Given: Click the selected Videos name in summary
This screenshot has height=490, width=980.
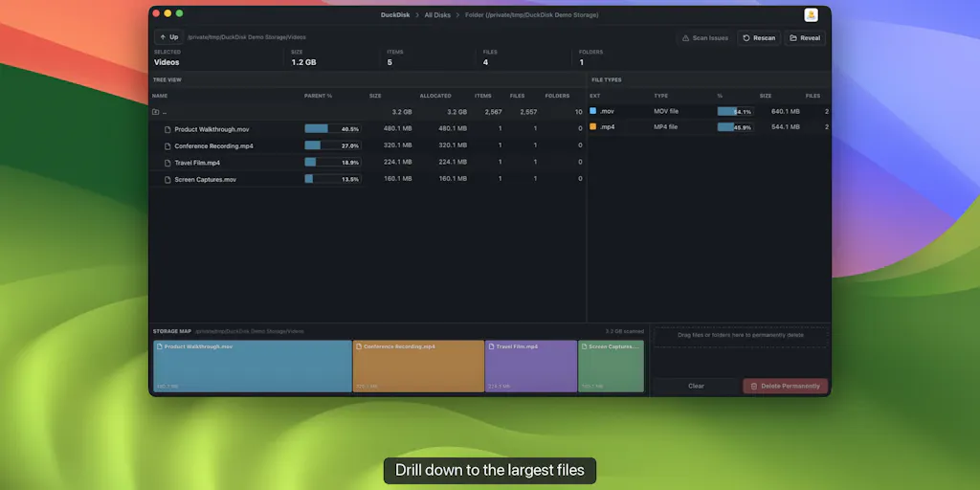Looking at the screenshot, I should click(167, 62).
